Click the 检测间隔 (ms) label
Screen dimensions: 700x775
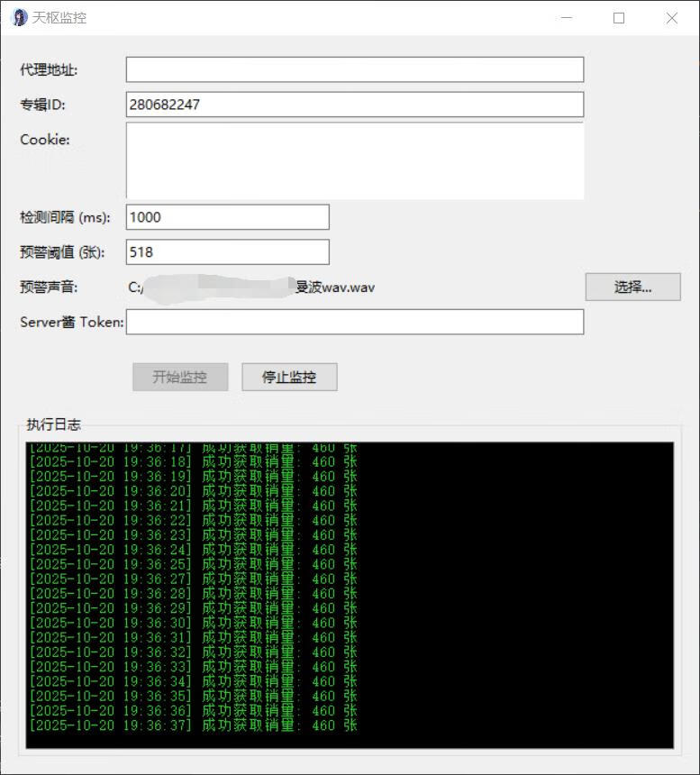pyautogui.click(x=65, y=217)
